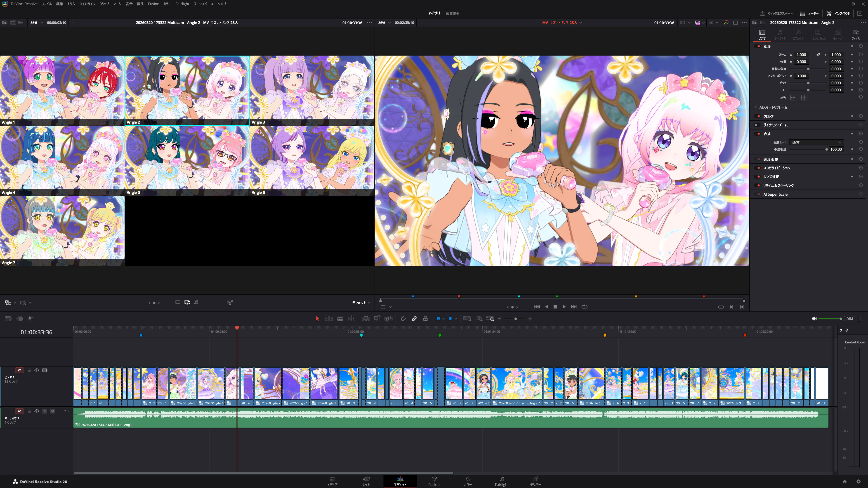Screen dimensions: 868x488
Task: Select the Angle 5 multicam thumbnail
Action: point(187,160)
